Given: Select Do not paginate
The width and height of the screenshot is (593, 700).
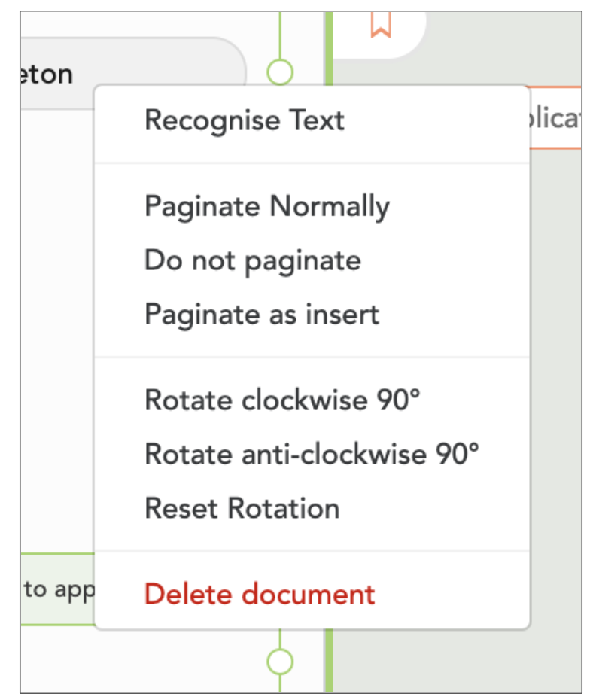Looking at the screenshot, I should (312, 260).
